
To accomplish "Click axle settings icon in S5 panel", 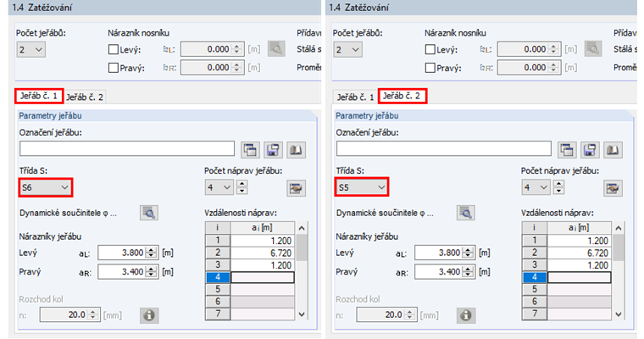I will coord(613,188).
